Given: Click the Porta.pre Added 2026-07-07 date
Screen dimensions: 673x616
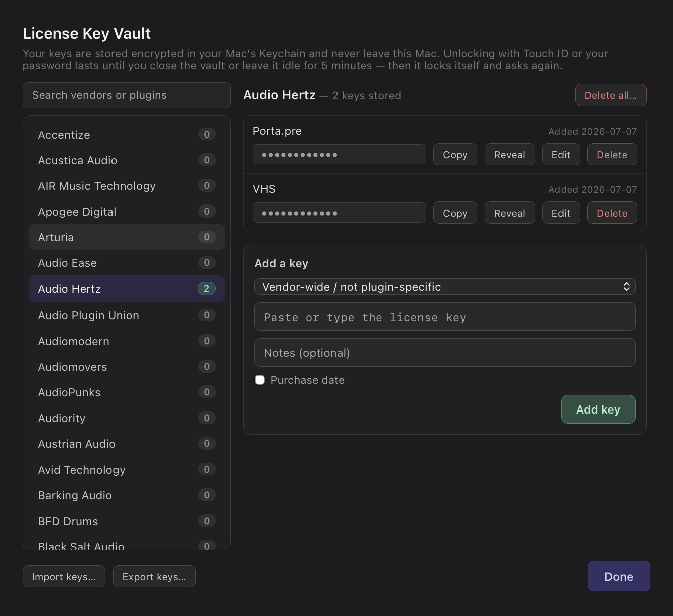Looking at the screenshot, I should click(593, 131).
